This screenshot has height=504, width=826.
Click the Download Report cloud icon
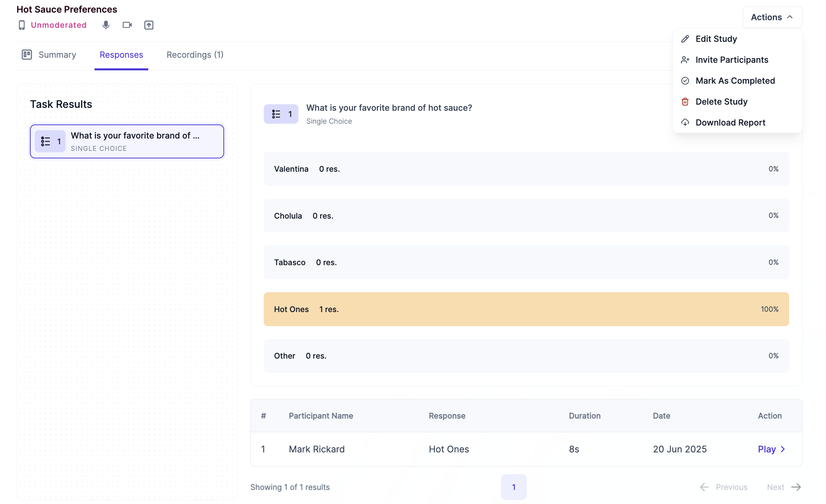(x=685, y=122)
